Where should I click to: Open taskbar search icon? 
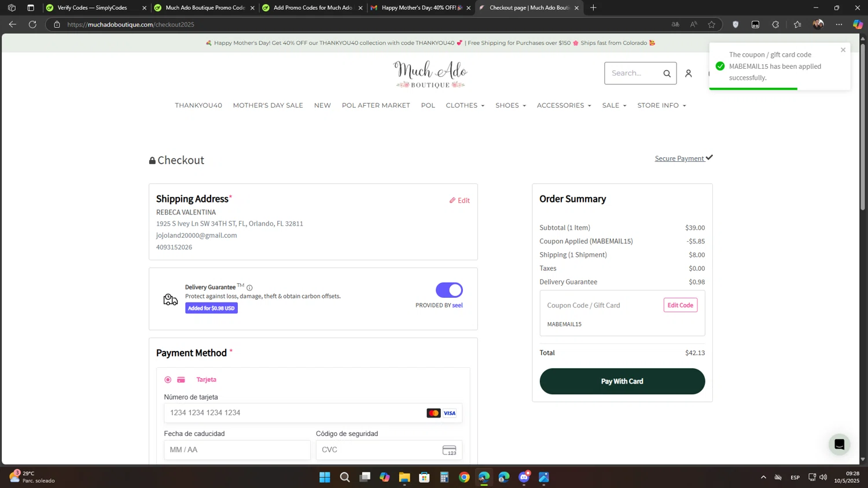coord(345,477)
